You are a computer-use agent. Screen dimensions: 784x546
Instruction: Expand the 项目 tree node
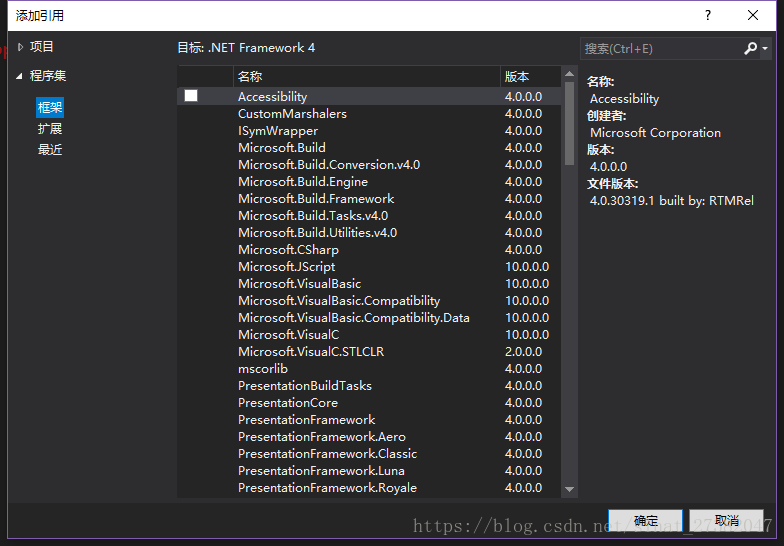click(x=20, y=47)
